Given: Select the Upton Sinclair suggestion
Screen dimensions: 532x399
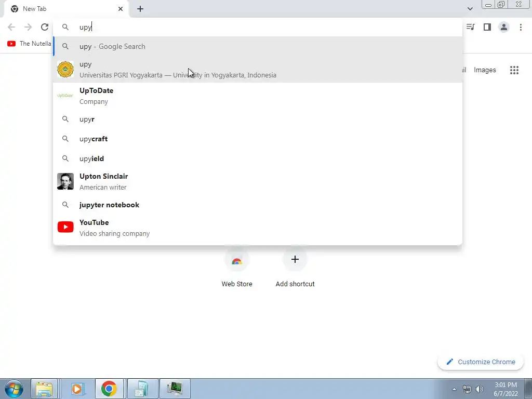Looking at the screenshot, I should click(258, 181).
